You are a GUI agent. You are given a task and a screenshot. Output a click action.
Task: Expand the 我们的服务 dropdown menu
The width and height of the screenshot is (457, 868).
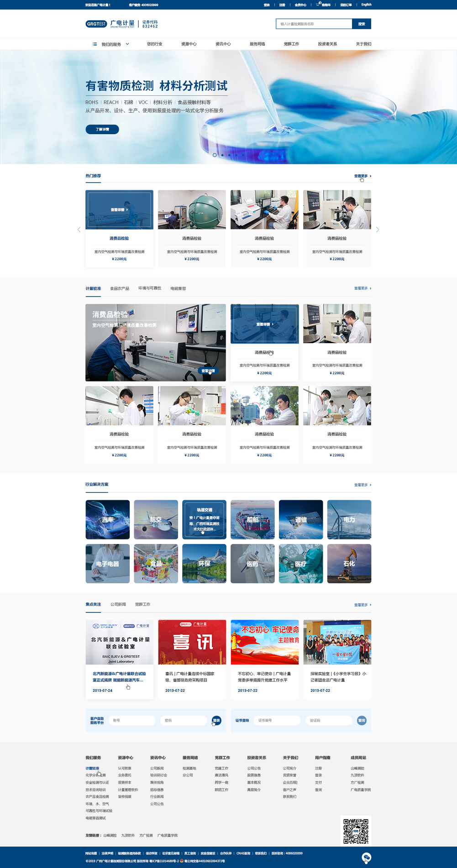coord(111,44)
